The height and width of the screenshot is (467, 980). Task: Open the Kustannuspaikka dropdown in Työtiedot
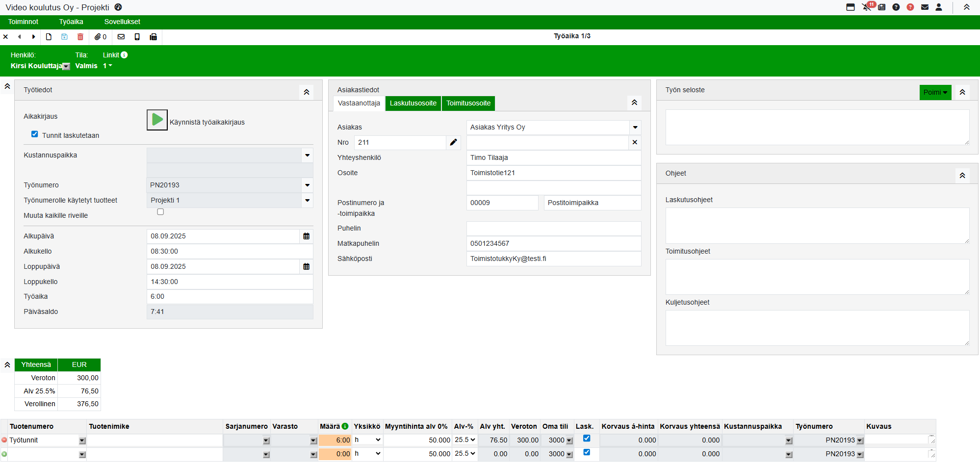[x=307, y=156]
